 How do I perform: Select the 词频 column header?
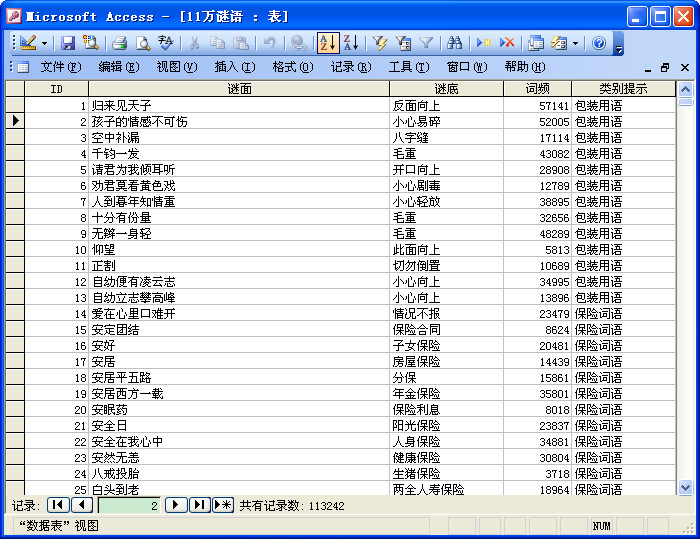coord(538,89)
